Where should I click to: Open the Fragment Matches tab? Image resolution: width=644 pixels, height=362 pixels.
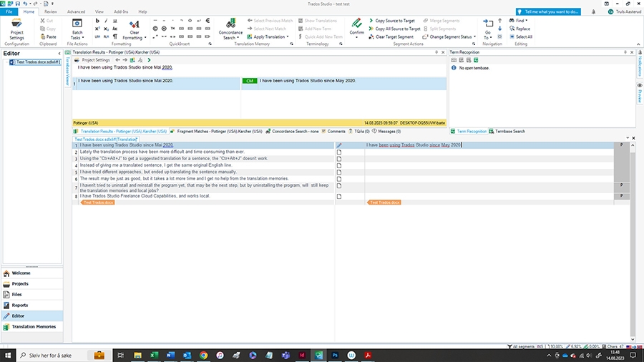pos(216,132)
